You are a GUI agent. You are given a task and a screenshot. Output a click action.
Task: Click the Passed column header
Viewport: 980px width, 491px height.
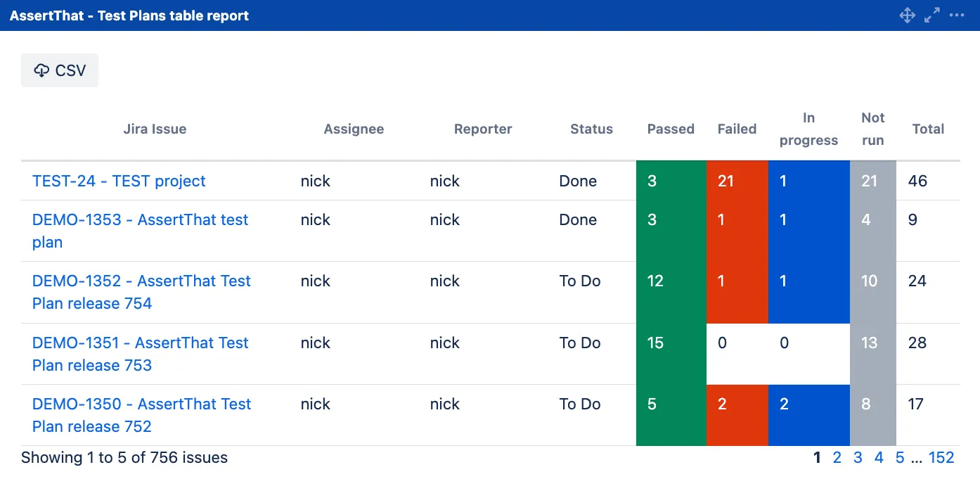(x=671, y=129)
